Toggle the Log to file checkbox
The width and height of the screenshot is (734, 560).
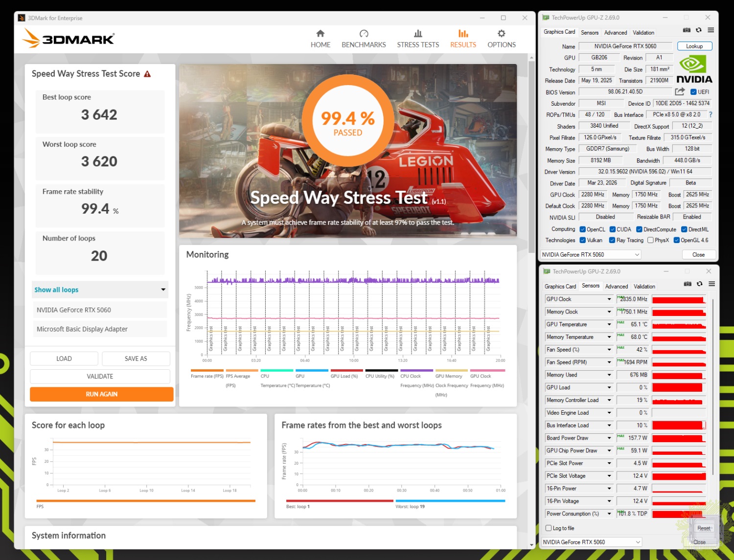point(549,528)
